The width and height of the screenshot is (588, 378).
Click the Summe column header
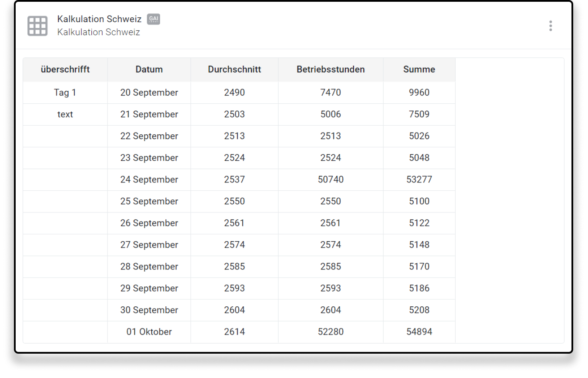point(419,70)
